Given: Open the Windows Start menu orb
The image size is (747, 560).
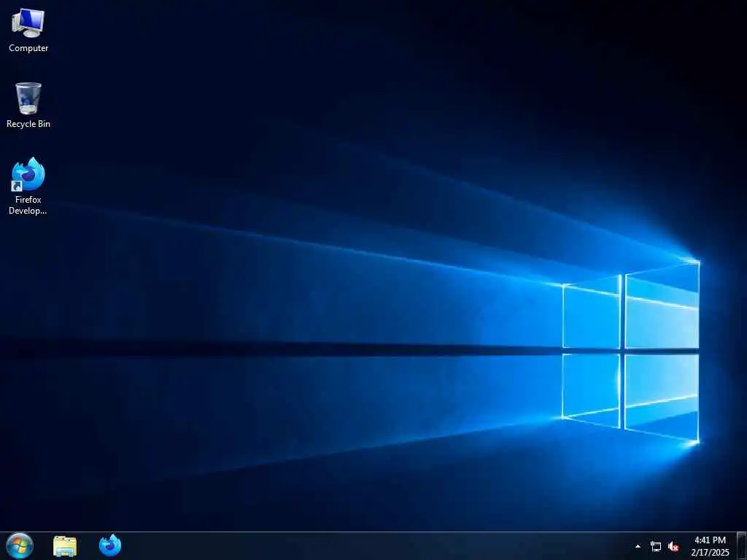Looking at the screenshot, I should coord(20,545).
